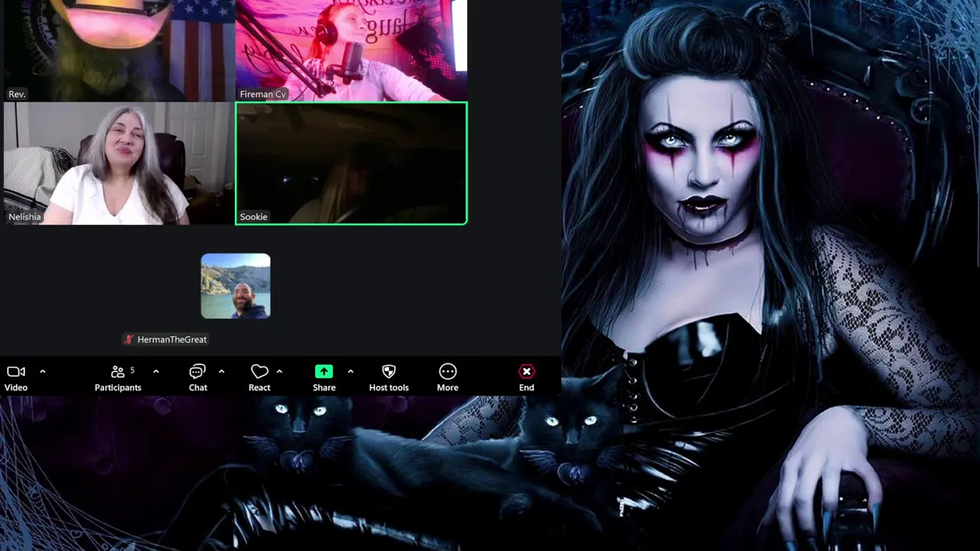This screenshot has width=980, height=551.
Task: Click the HermanTheGreat name label
Action: (x=172, y=339)
